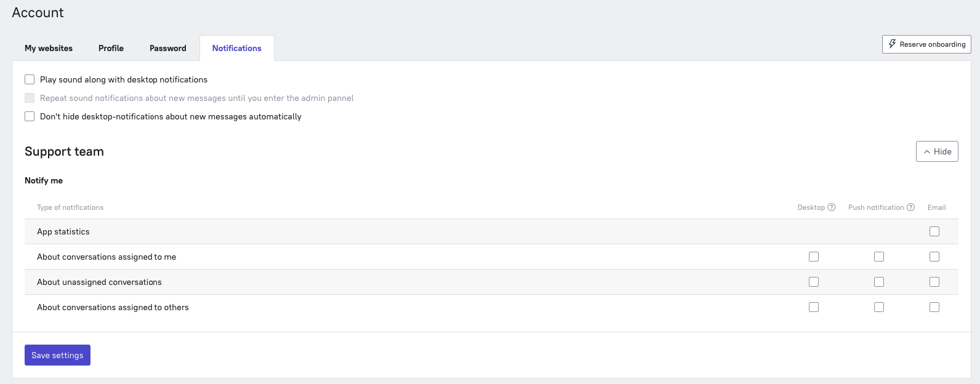Image resolution: width=980 pixels, height=384 pixels.
Task: Check Desktop for conversations assigned to others
Action: (814, 307)
